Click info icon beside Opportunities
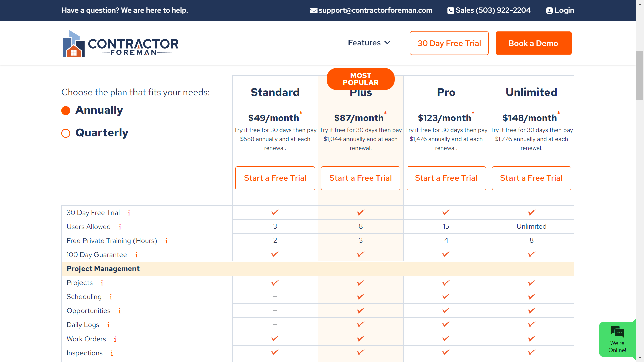 click(120, 311)
